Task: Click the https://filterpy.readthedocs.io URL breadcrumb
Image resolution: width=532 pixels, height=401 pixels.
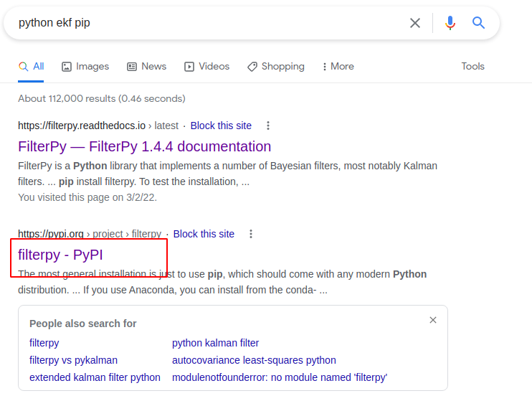Action: point(98,126)
